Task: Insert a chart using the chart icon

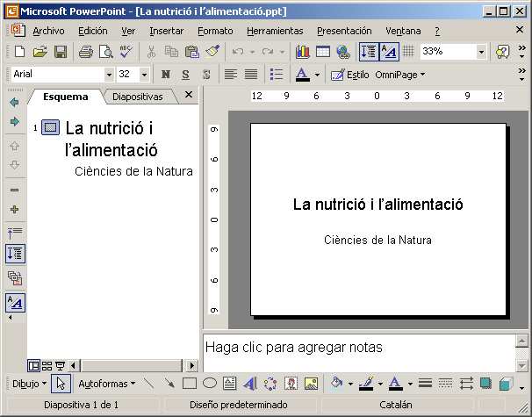Action: tap(303, 52)
